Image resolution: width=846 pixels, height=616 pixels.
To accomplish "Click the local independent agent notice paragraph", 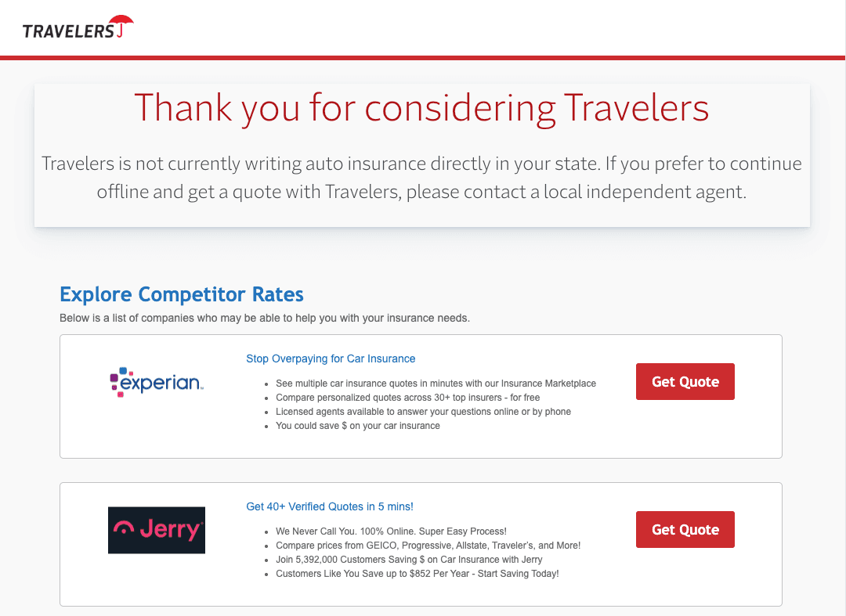I will [421, 178].
